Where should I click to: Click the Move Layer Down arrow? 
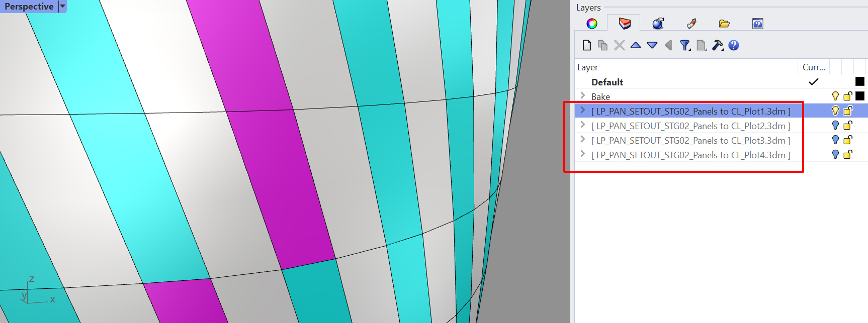click(652, 45)
